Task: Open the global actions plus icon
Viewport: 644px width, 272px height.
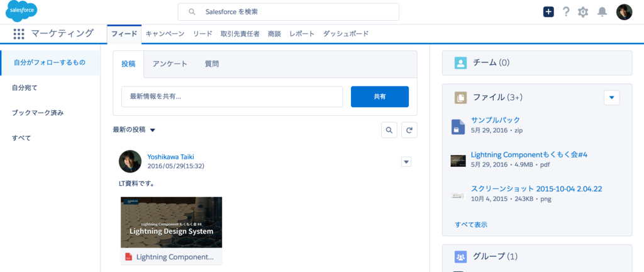Action: (x=548, y=12)
